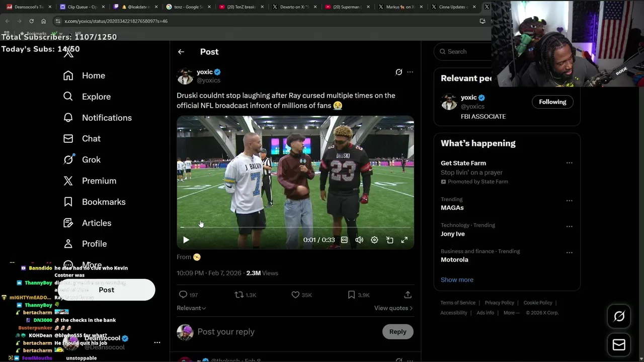This screenshot has height=362, width=644.
Task: Open View quotes link
Action: (393, 308)
